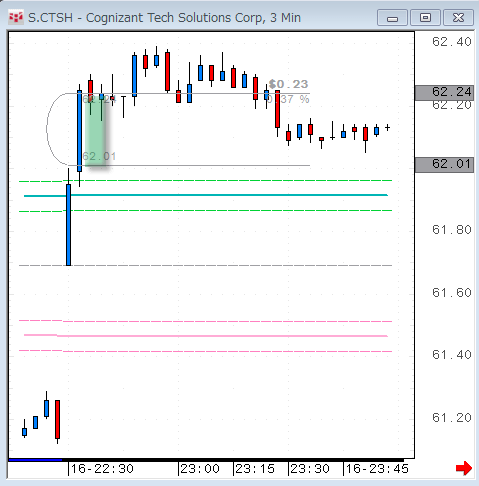479x486 pixels.
Task: Click the 16-22:30 time axis label
Action: (x=102, y=469)
